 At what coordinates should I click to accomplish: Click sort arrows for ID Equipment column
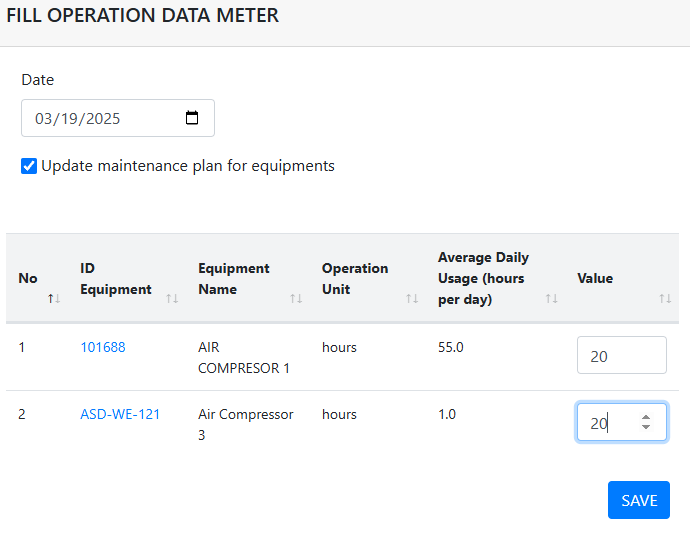172,299
